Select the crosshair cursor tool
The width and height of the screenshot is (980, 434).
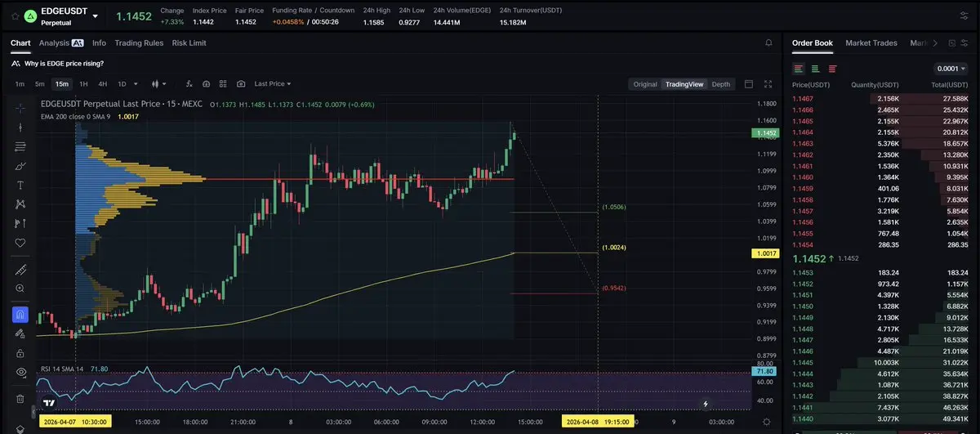click(x=20, y=108)
